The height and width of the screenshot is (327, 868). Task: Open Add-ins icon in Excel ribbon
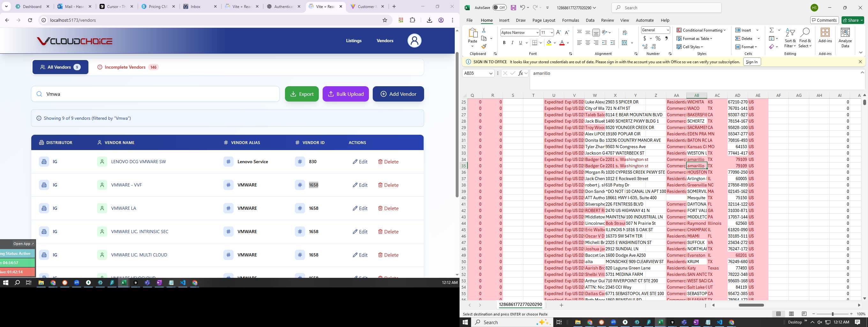point(825,35)
